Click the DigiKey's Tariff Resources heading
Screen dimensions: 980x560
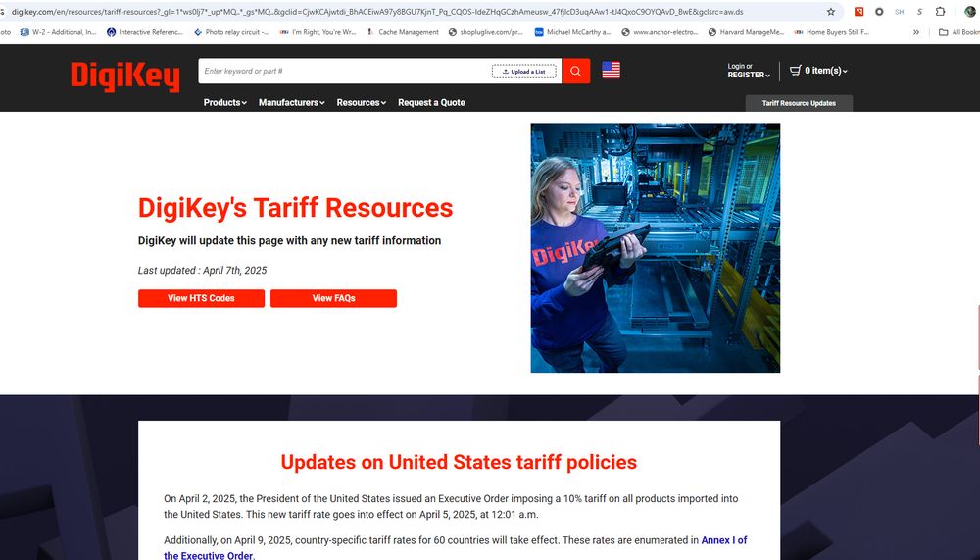(x=295, y=208)
